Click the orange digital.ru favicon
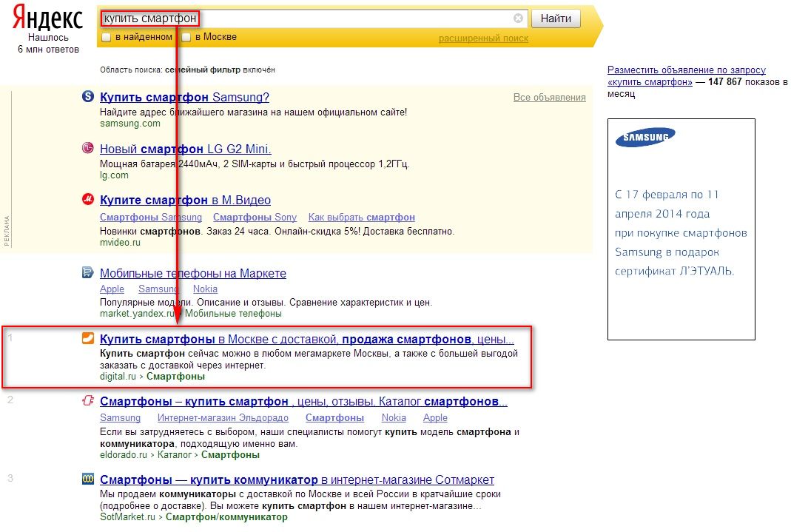 click(87, 339)
